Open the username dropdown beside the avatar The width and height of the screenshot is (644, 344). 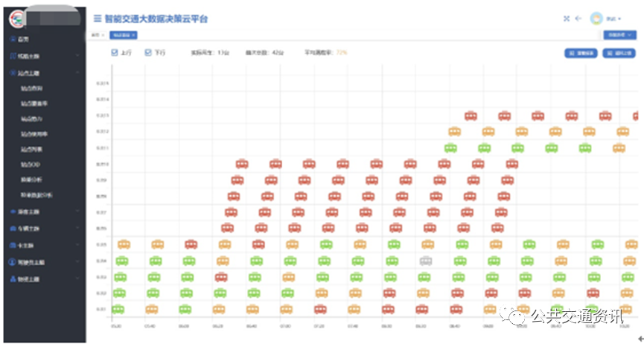[614, 19]
